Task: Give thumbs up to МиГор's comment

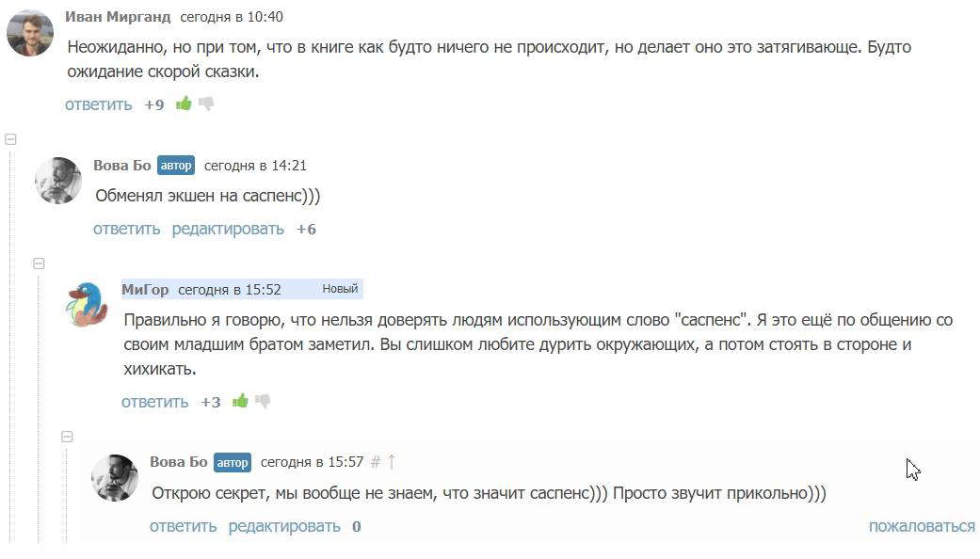Action: click(240, 401)
